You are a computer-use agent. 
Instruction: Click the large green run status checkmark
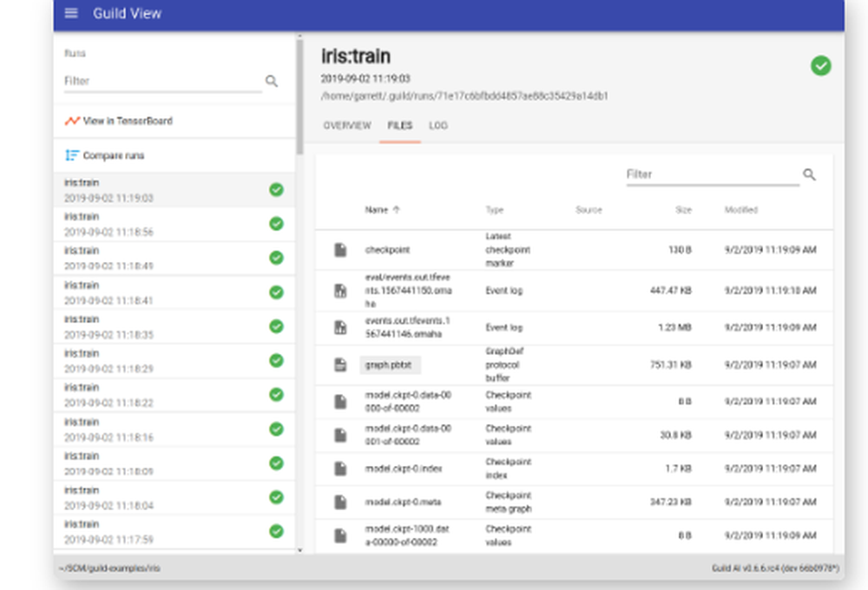821,66
